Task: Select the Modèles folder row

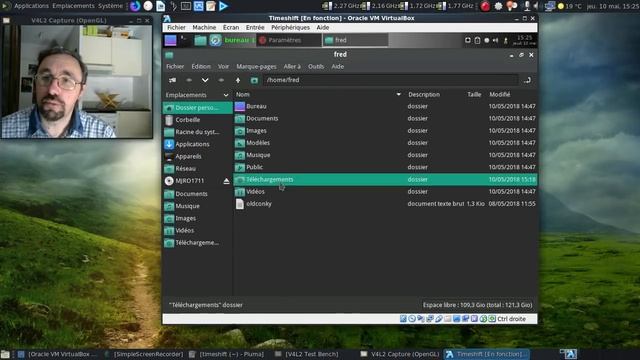Action: point(385,143)
